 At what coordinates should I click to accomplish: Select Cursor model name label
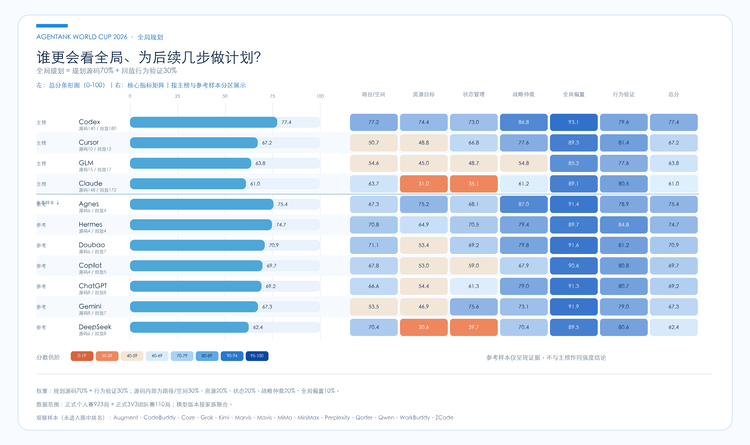click(88, 142)
